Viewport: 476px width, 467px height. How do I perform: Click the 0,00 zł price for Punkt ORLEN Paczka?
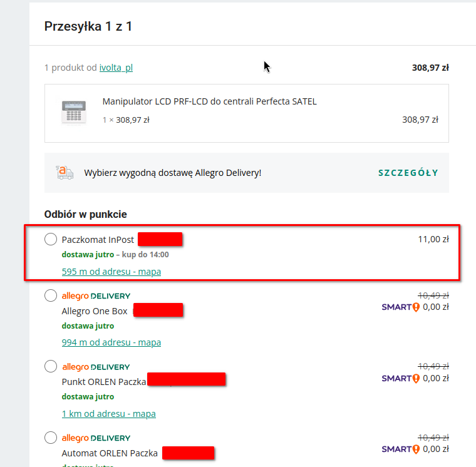coord(436,378)
